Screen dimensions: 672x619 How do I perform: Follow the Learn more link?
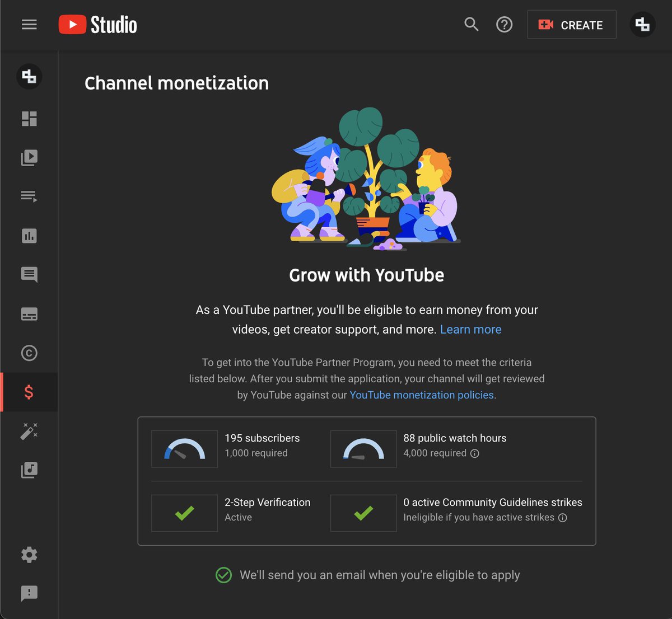tap(471, 329)
